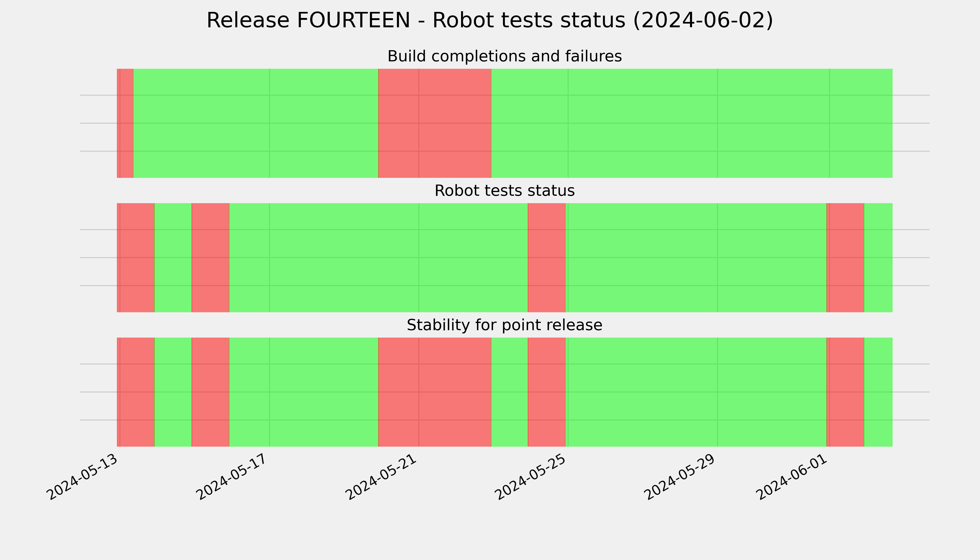Viewport: 980px width, 560px height.
Task: Click the Robot tests status subplot title
Action: [504, 191]
